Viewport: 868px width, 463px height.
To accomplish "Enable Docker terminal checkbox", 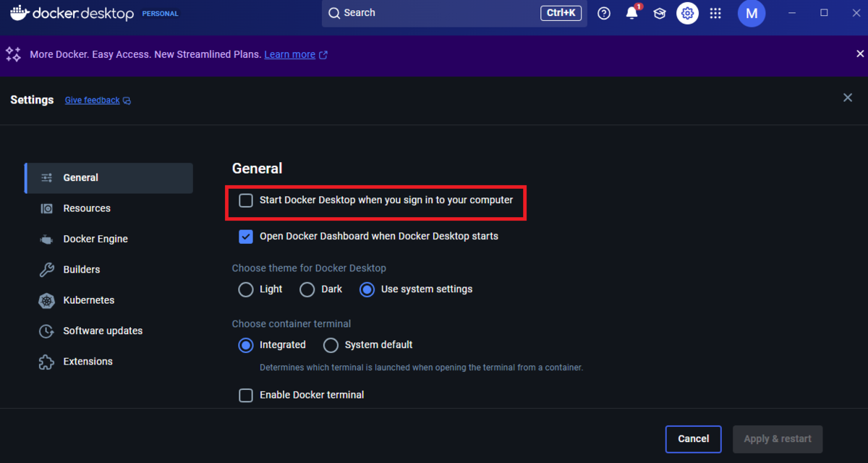I will pos(246,395).
